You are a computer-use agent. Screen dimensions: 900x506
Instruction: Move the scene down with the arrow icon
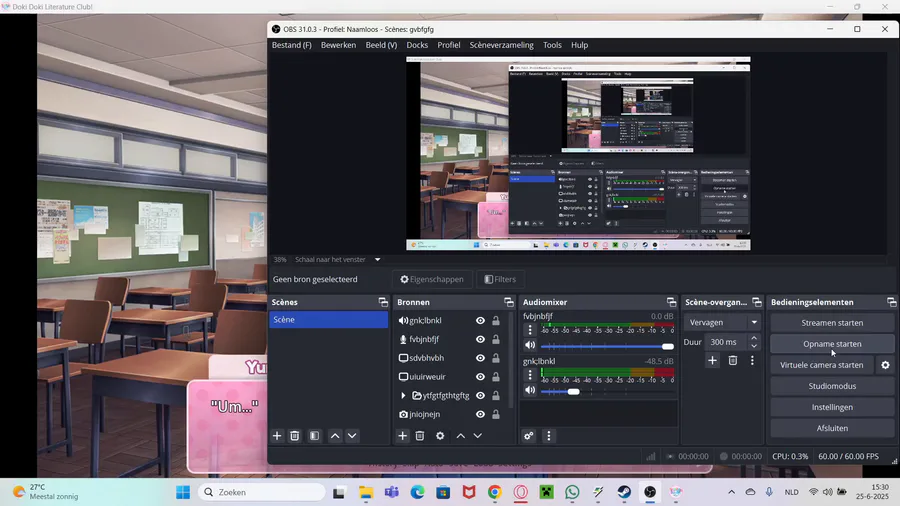[352, 436]
